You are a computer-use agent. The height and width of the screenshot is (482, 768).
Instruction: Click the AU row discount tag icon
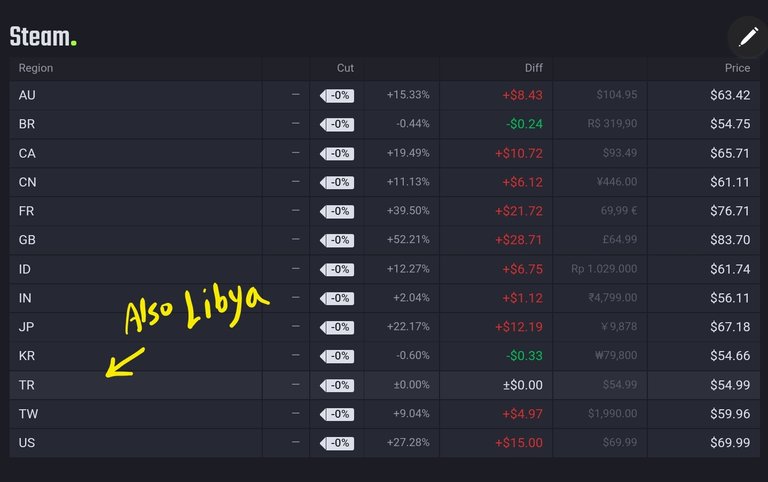337,96
